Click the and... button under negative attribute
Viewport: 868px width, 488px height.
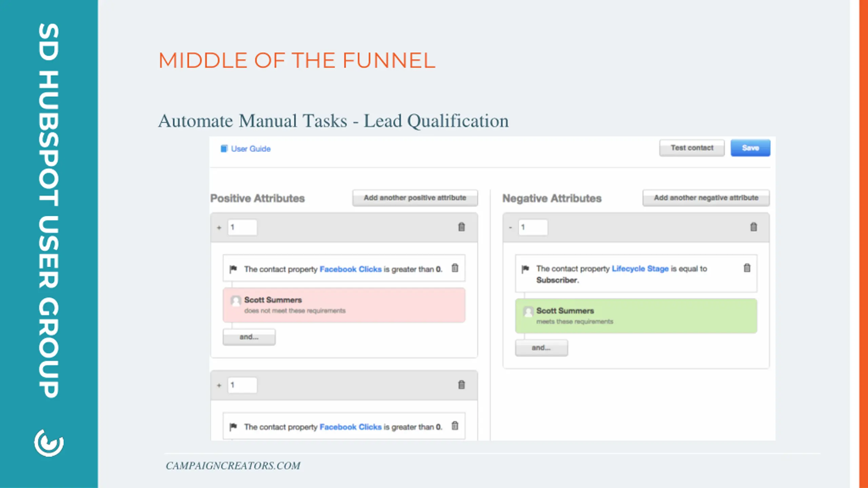[x=541, y=348]
